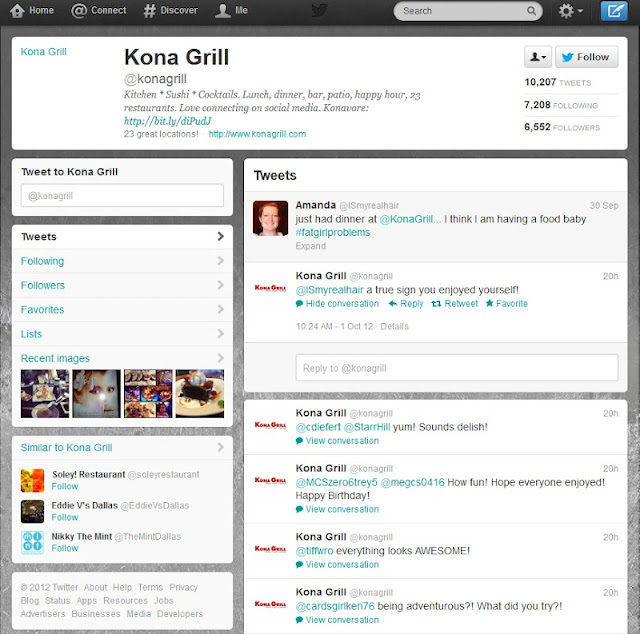
Task: Click the #fatgirlproblems hashtag
Action: click(333, 232)
